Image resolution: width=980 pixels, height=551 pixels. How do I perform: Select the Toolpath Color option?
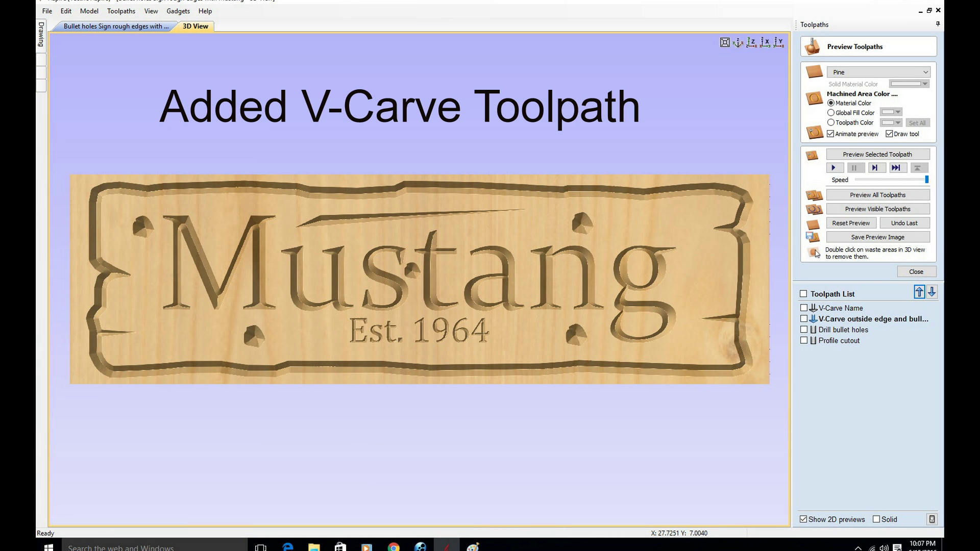tap(831, 122)
